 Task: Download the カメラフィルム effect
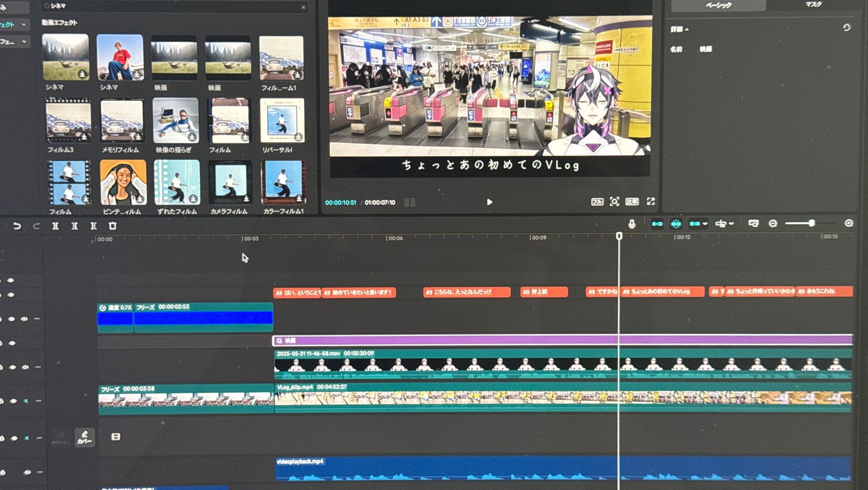click(246, 199)
